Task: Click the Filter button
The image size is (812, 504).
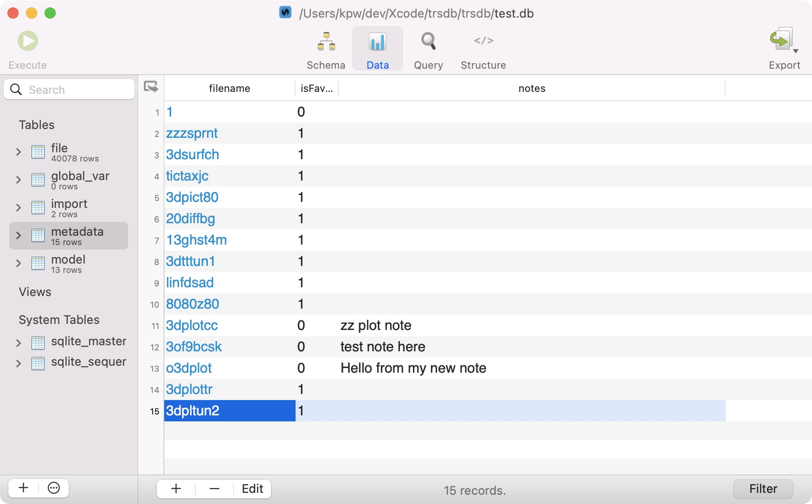Action: click(x=763, y=489)
